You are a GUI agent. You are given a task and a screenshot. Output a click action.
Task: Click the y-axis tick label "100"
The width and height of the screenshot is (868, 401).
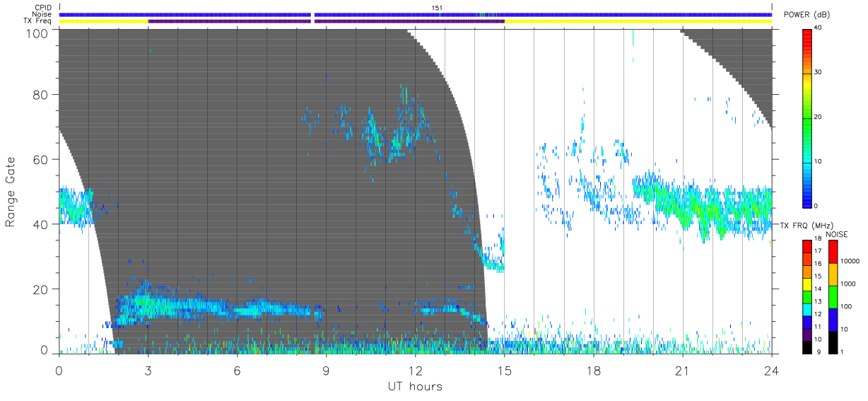(37, 33)
